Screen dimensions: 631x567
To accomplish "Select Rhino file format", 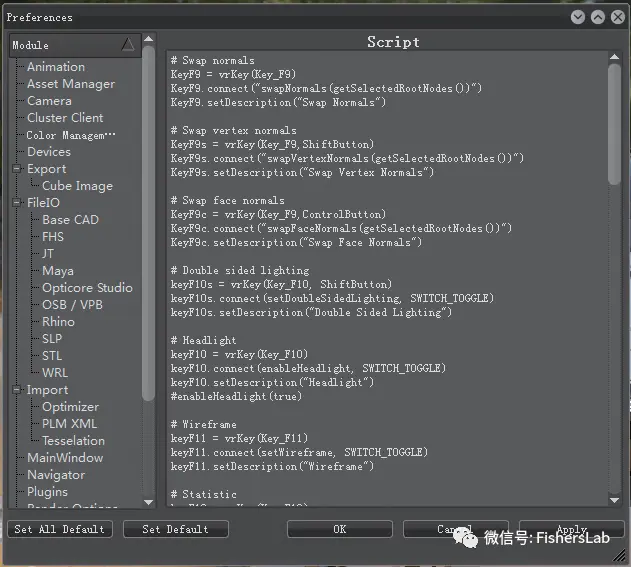I will 58,322.
